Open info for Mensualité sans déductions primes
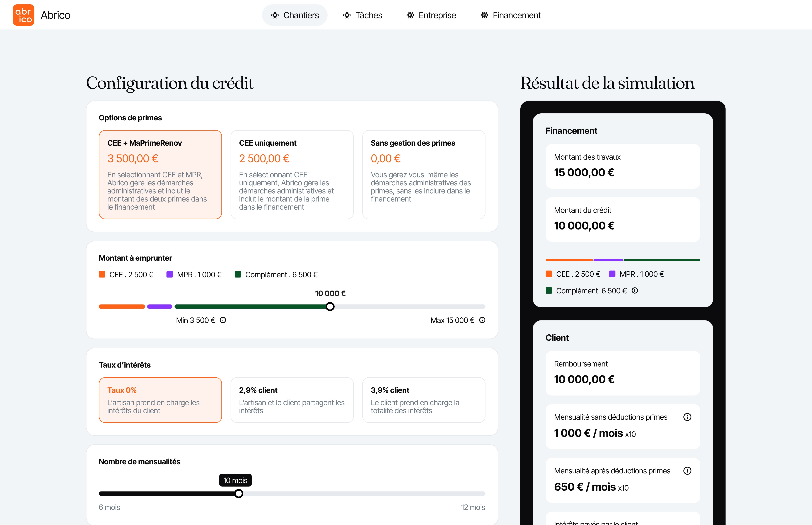 click(687, 417)
